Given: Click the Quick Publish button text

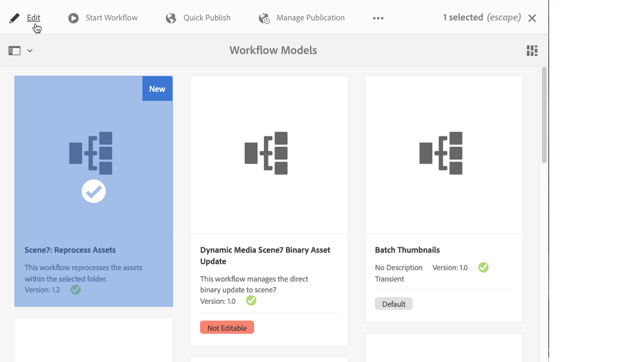Looking at the screenshot, I should [207, 18].
